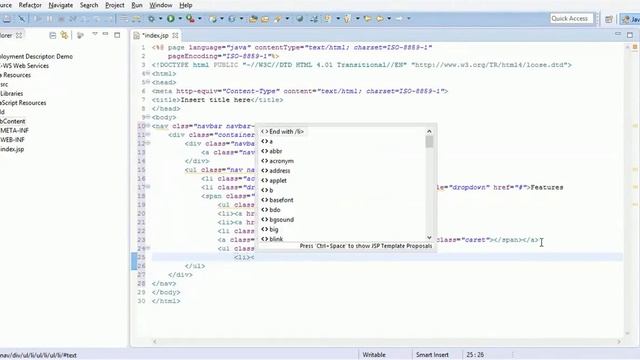Select the WebContent folder
Image resolution: width=640 pixels, height=360 pixels.
click(x=13, y=121)
